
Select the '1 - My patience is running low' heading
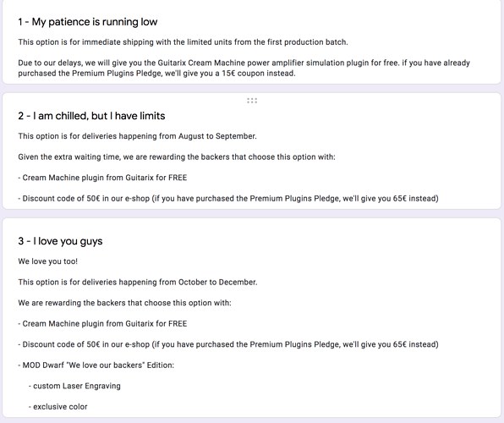point(88,22)
